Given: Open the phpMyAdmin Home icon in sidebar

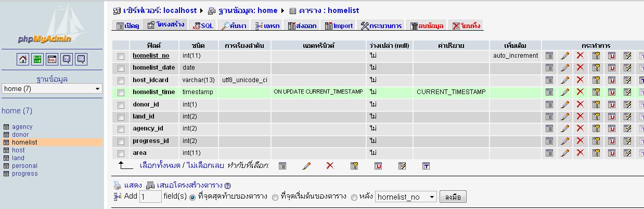Looking at the screenshot, I should (x=23, y=60).
